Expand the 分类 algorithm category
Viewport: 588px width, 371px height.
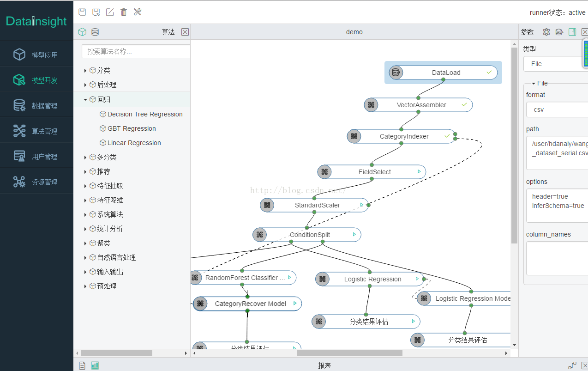point(85,71)
